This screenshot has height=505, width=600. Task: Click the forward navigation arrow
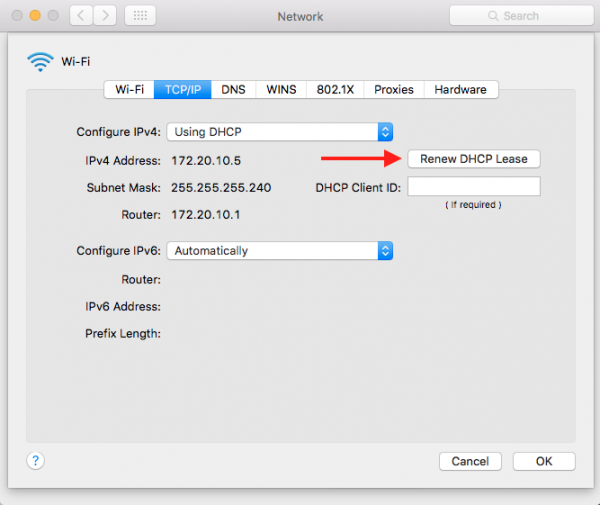point(104,16)
